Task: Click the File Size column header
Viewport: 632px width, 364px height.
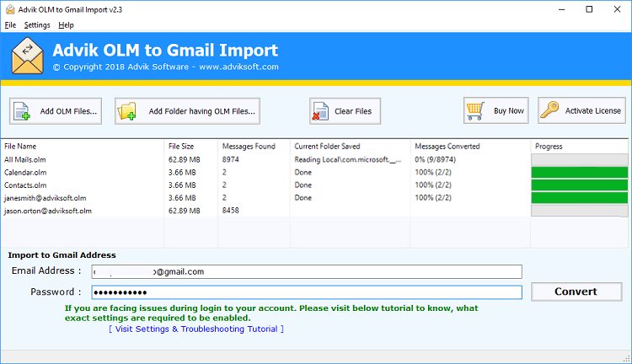Action: click(x=191, y=147)
